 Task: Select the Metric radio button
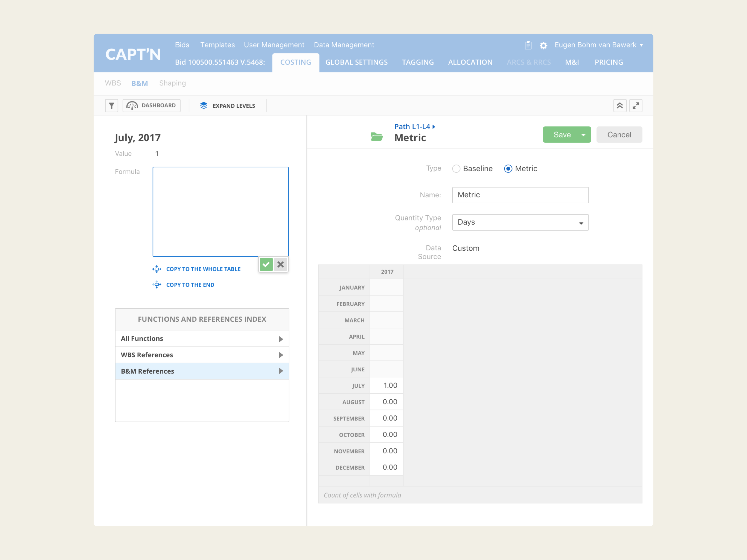508,168
